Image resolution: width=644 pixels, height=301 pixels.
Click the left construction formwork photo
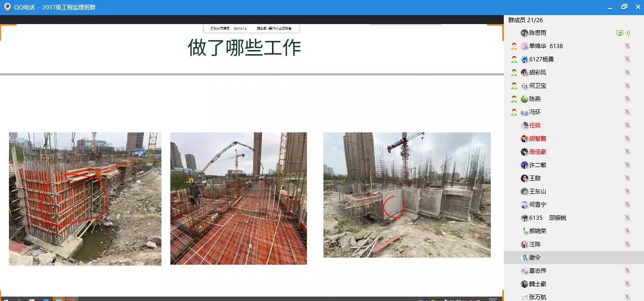click(85, 199)
